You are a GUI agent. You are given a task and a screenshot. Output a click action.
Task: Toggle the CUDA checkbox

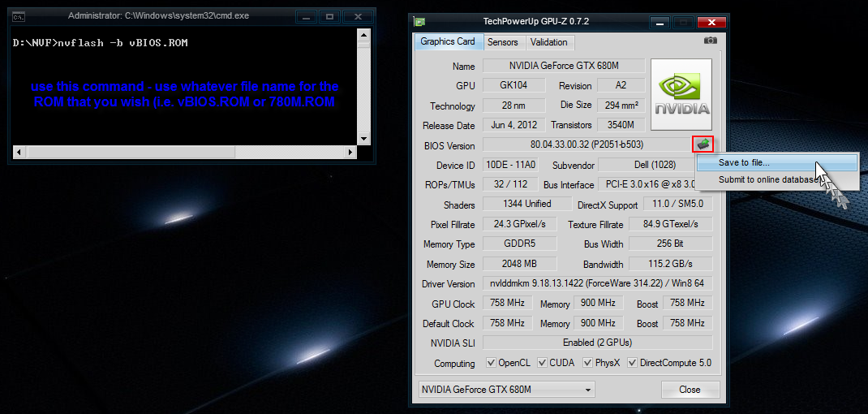coord(542,363)
